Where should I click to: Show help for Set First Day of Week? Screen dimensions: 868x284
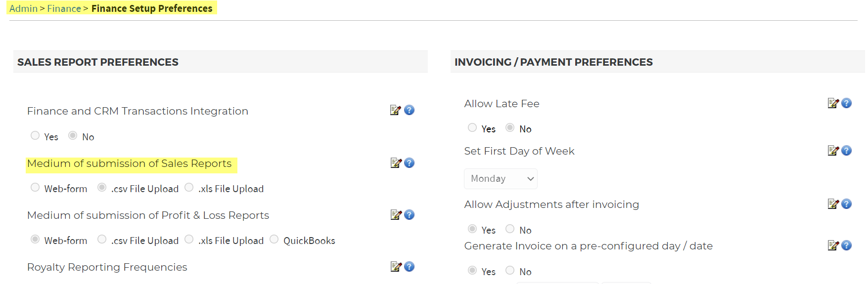click(846, 151)
